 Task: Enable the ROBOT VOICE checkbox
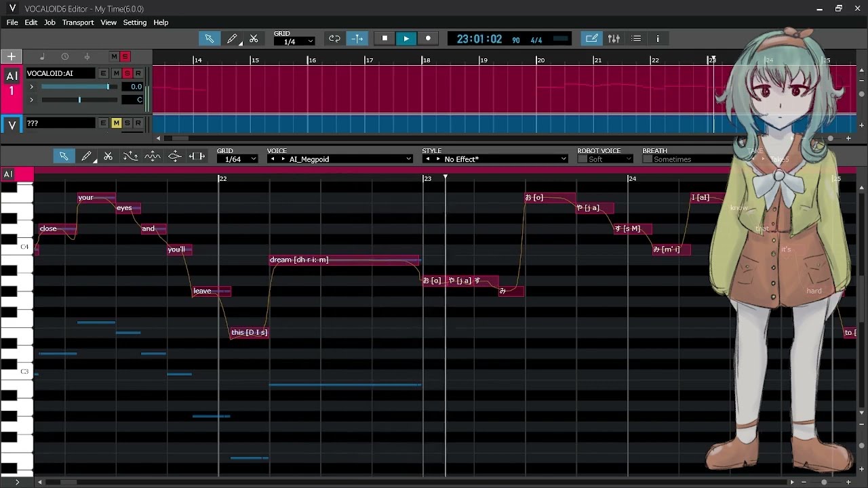[x=582, y=159]
